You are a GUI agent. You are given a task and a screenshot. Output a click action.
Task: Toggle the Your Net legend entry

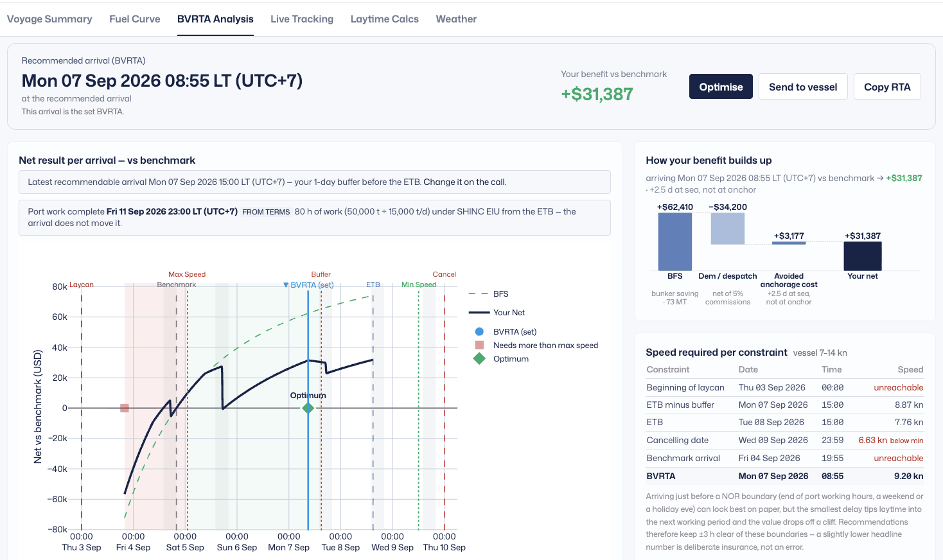click(497, 313)
